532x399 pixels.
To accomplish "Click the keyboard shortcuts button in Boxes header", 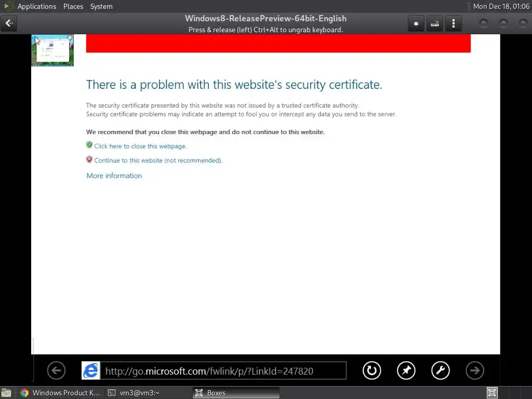I will (x=435, y=23).
